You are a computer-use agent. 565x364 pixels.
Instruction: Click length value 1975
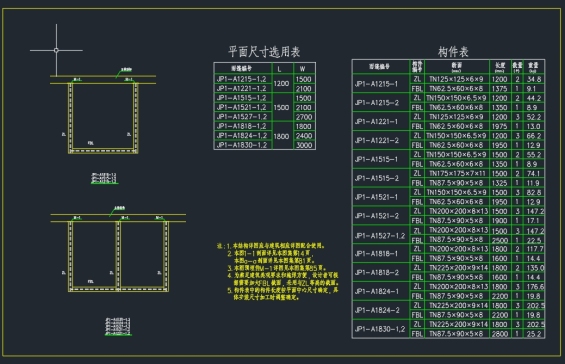[499, 126]
